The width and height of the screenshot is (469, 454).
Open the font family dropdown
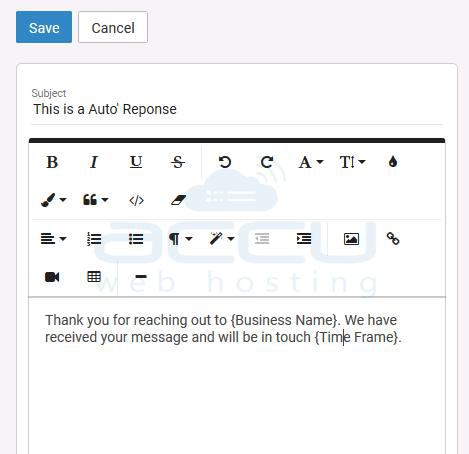(x=311, y=162)
